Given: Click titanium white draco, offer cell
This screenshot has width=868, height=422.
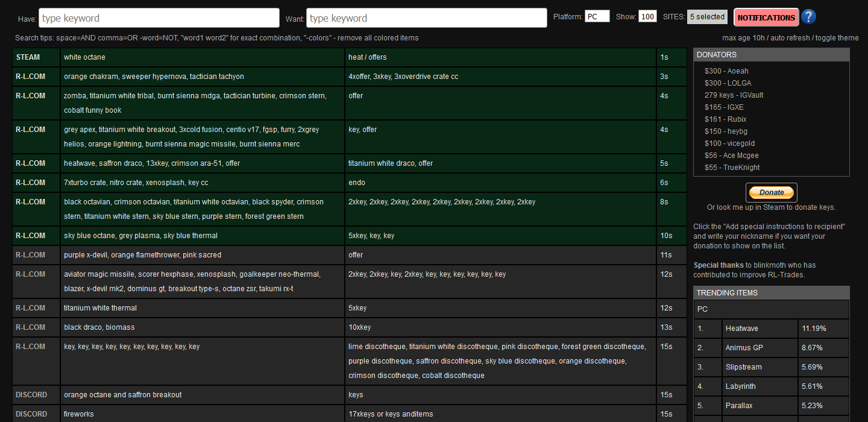Looking at the screenshot, I should pos(501,163).
